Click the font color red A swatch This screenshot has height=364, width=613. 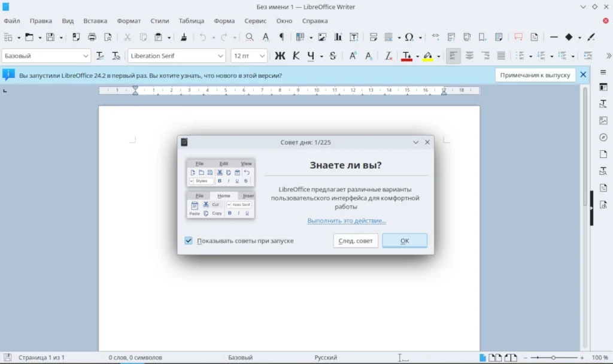(x=406, y=56)
